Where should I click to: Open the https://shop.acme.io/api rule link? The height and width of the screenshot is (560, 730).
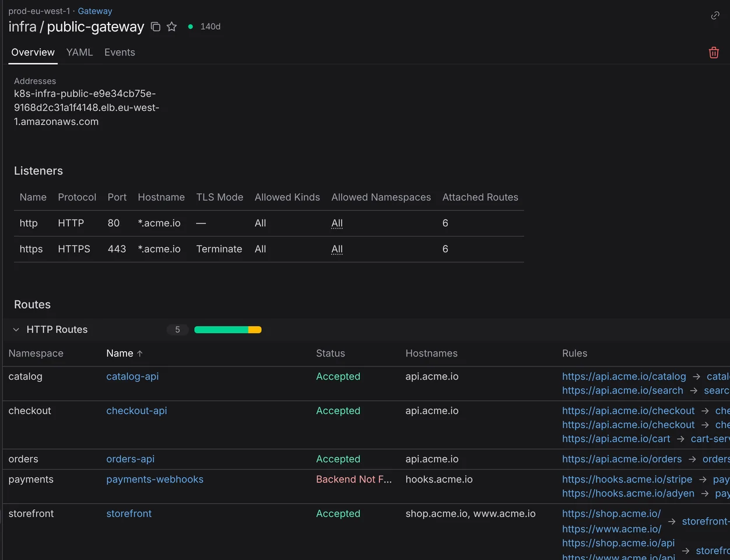point(618,543)
